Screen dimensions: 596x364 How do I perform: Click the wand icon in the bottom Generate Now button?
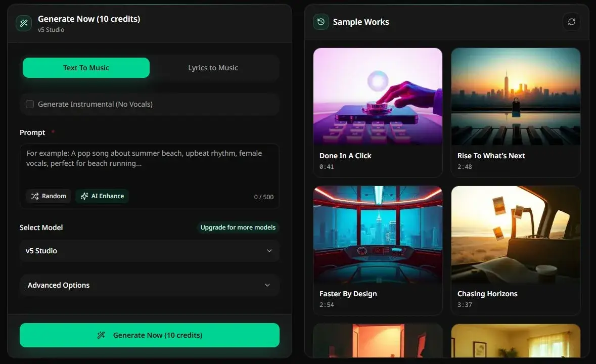click(x=101, y=335)
